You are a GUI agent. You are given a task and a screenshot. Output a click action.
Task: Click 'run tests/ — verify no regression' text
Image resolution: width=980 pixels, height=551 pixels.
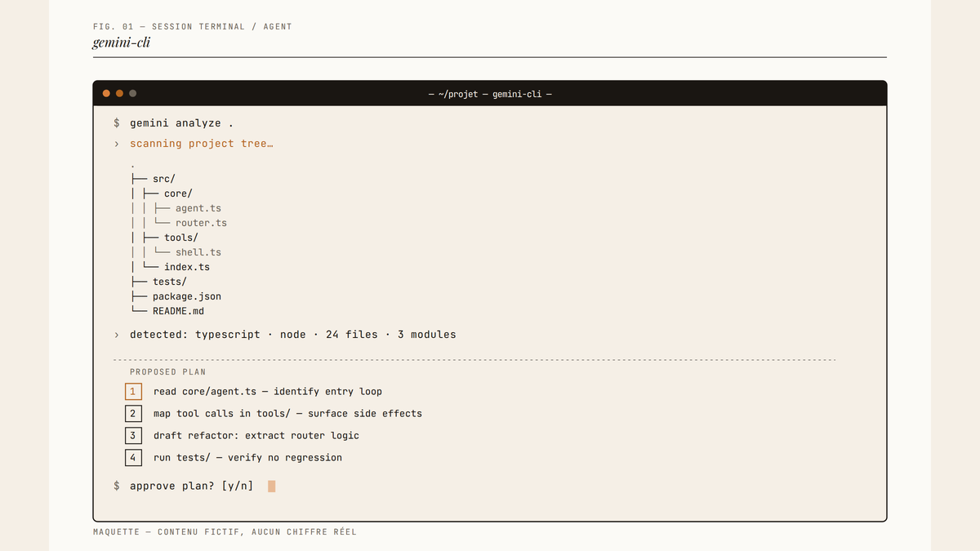247,458
